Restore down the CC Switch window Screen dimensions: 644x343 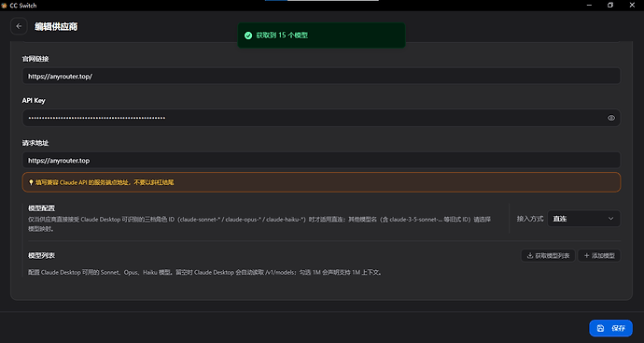tap(610, 6)
